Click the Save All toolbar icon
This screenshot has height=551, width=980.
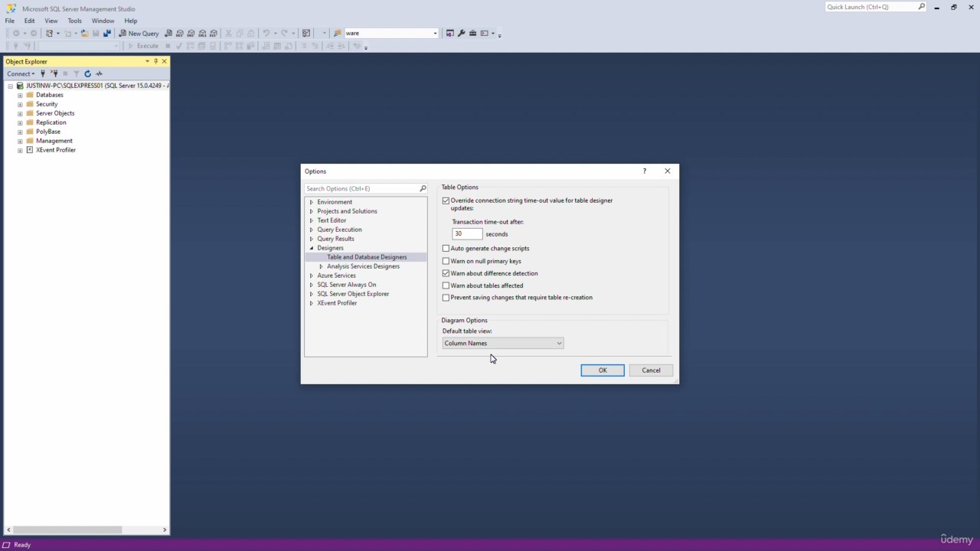point(107,34)
